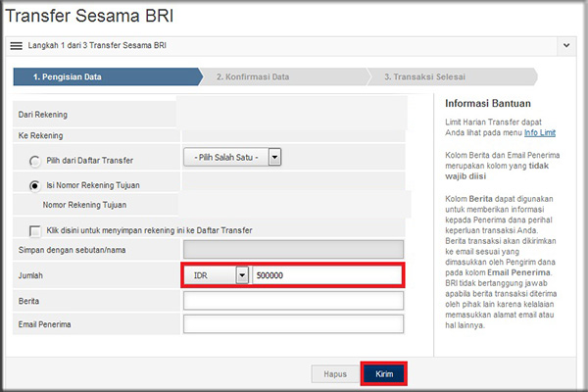Tick the checkbox to save account to Daftar Transfer
The height and width of the screenshot is (392, 588).
(x=35, y=230)
